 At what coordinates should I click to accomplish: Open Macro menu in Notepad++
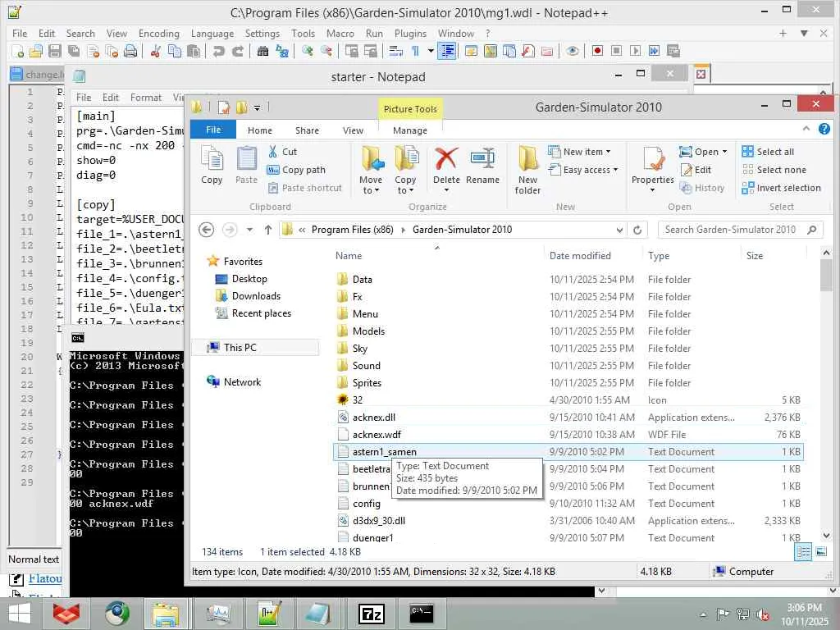[x=340, y=33]
